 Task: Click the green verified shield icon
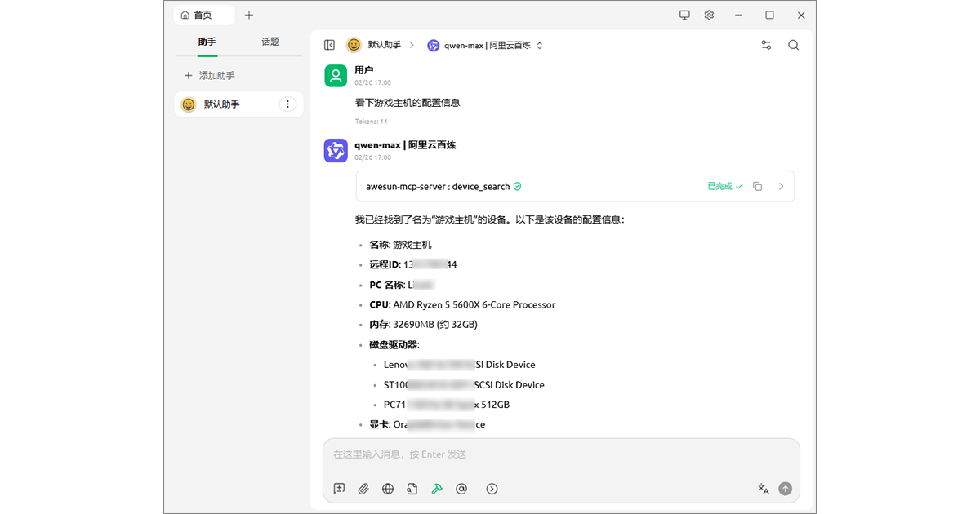point(518,186)
